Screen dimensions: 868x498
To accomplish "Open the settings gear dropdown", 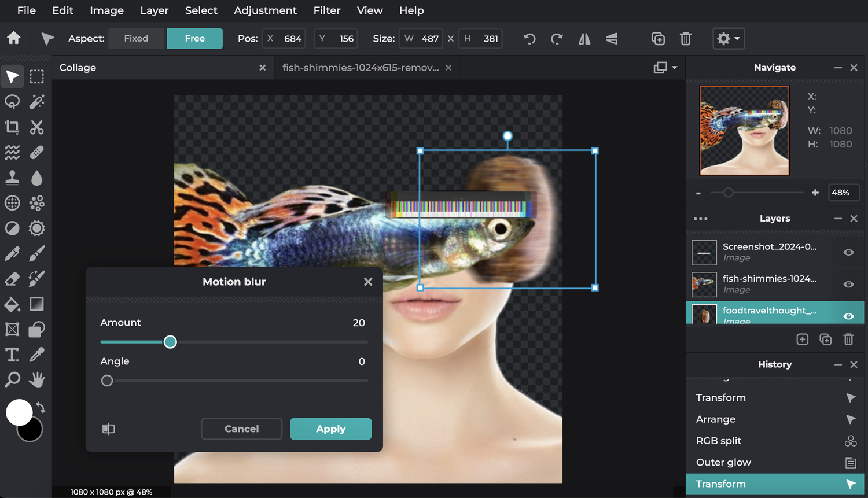I will click(728, 38).
